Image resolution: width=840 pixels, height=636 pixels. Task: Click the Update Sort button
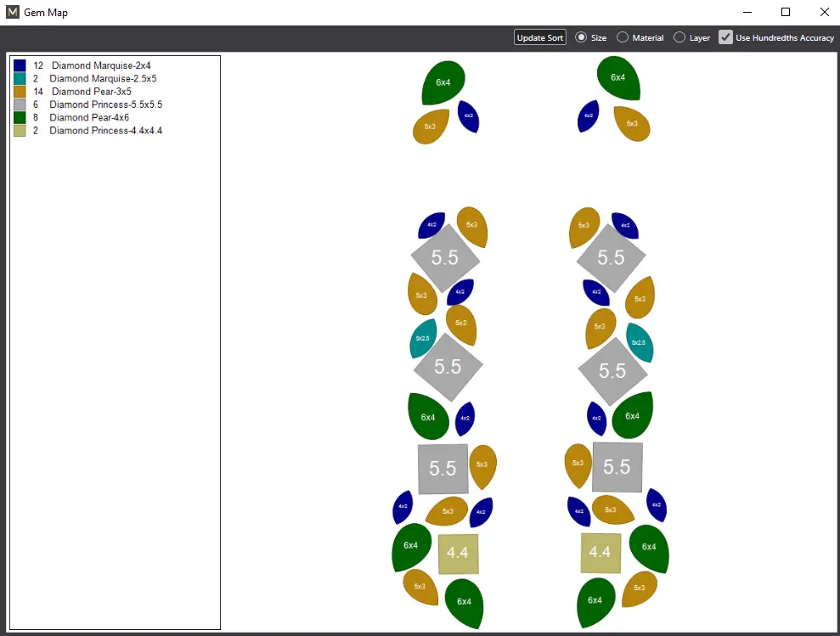click(539, 37)
